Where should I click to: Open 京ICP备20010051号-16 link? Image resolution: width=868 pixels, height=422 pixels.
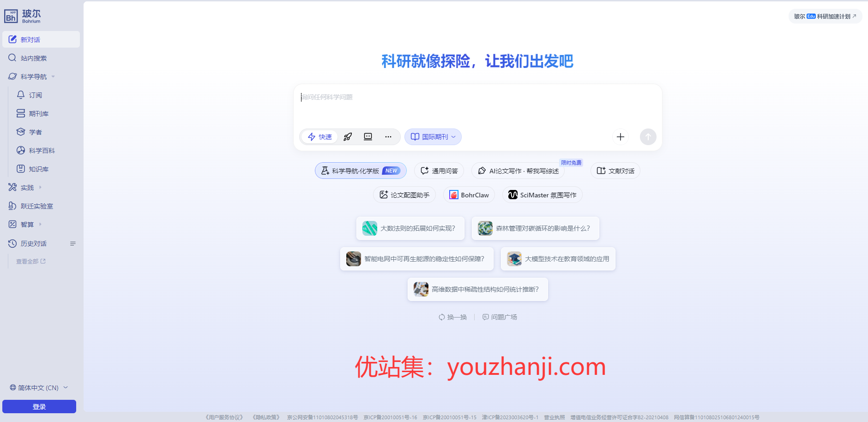point(390,417)
